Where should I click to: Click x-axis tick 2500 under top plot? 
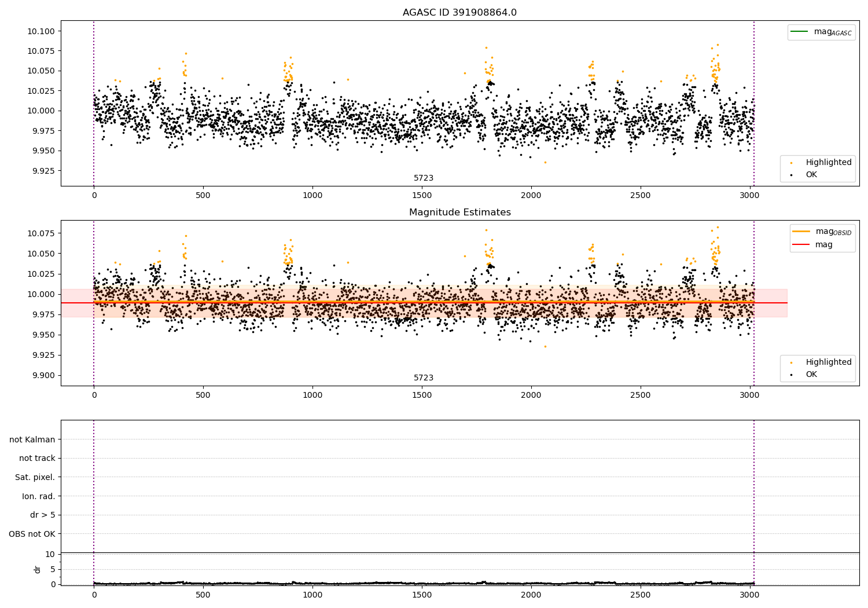(641, 196)
